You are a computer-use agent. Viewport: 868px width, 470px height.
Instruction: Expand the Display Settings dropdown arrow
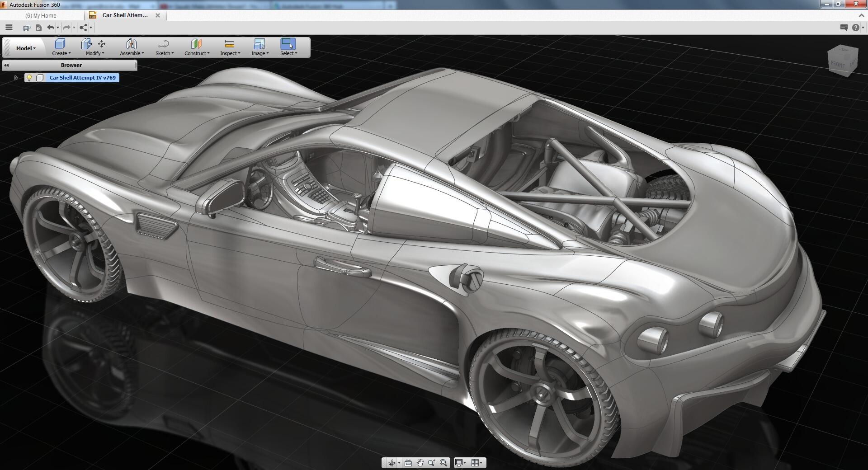(x=465, y=463)
